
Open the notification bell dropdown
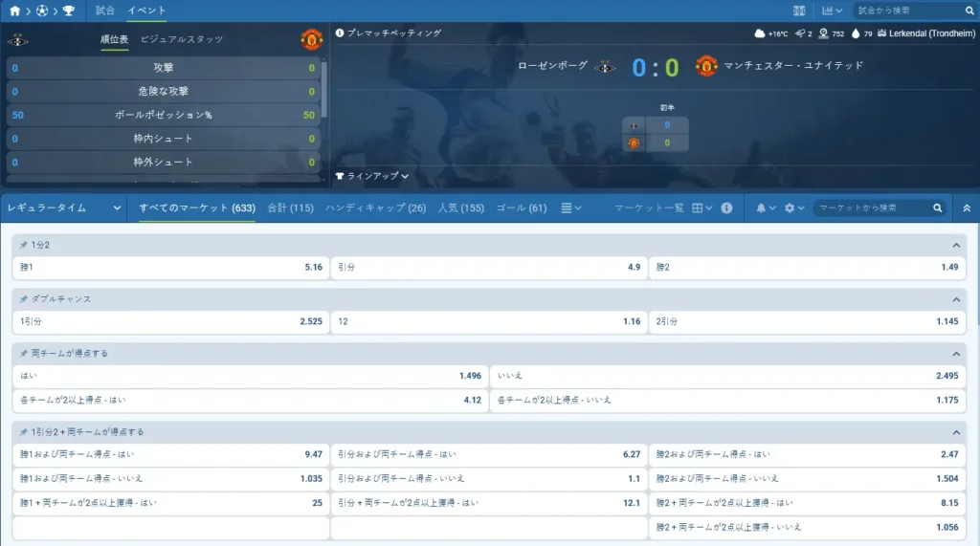tap(766, 208)
